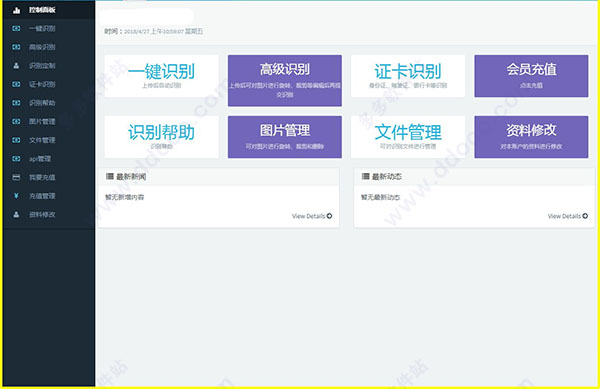Open the 一键识别 white tile

[x=161, y=76]
